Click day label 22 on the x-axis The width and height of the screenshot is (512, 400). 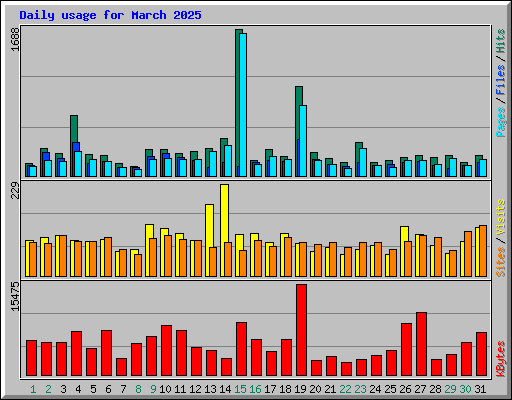point(345,389)
